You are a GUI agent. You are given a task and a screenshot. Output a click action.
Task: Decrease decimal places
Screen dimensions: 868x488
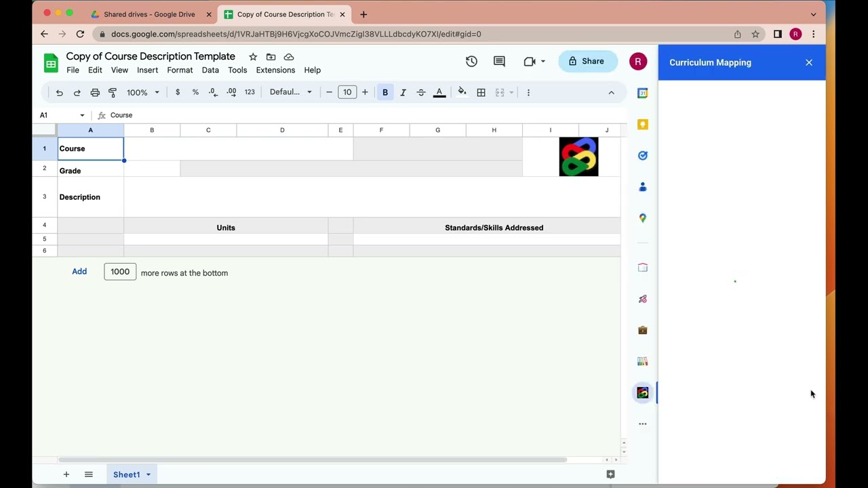point(213,92)
